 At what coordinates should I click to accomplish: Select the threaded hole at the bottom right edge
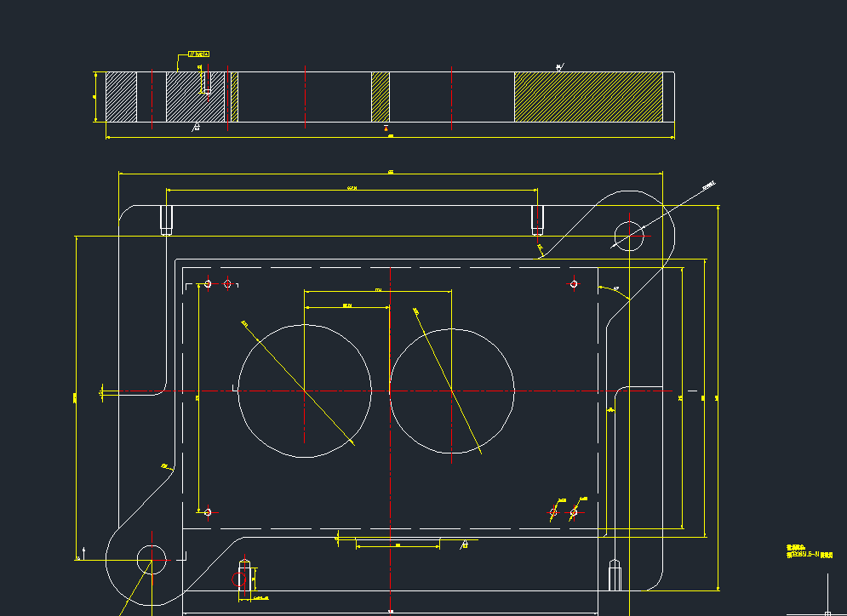[x=615, y=575]
